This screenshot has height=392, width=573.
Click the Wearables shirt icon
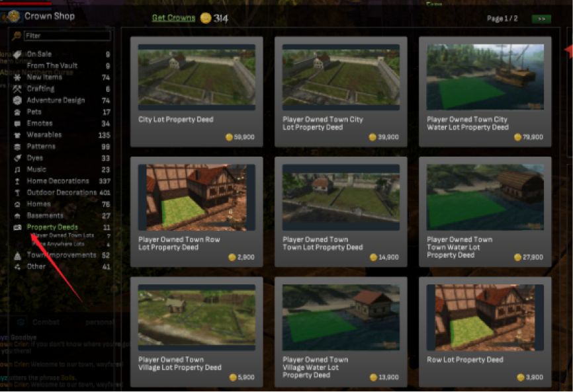pos(17,135)
